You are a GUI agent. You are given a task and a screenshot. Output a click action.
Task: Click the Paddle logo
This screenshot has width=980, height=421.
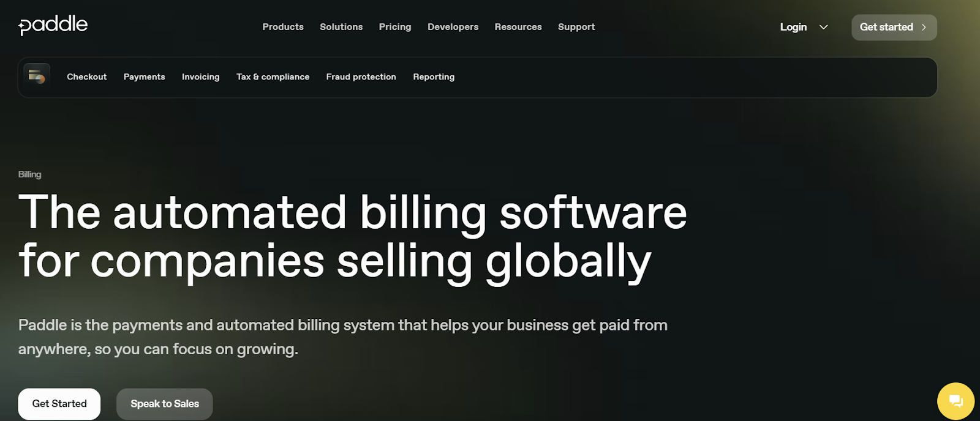tap(53, 25)
